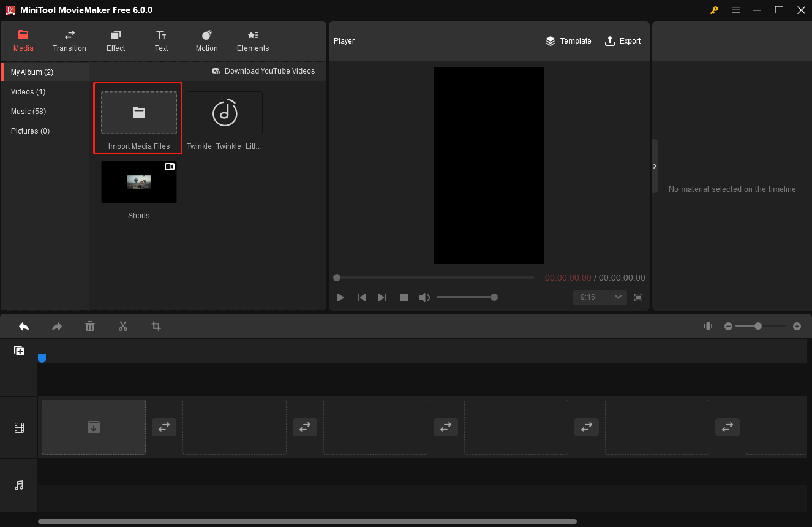Click the timeline zoom slider
Viewport: 812px width, 527px height.
[761, 327]
